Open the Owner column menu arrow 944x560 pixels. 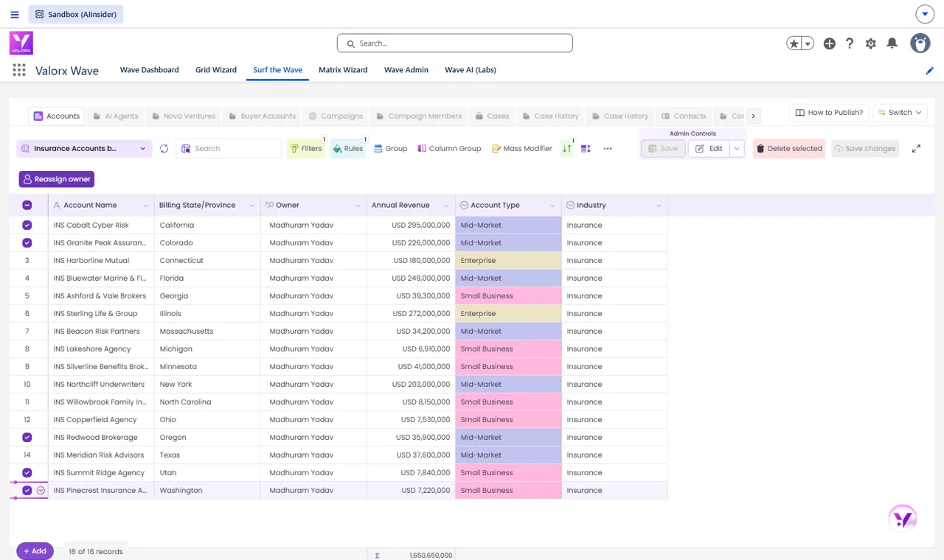[358, 206]
